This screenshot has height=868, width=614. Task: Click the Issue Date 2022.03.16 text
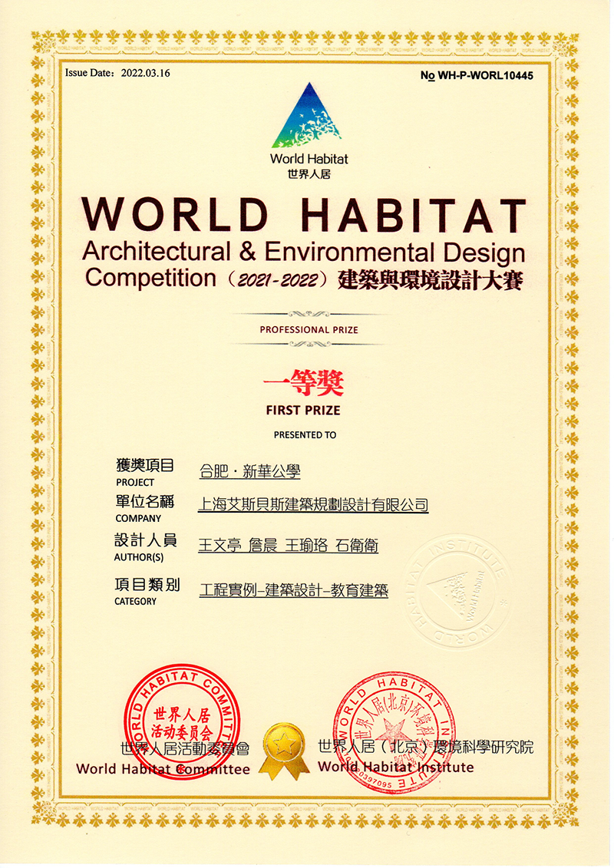pyautogui.click(x=117, y=73)
